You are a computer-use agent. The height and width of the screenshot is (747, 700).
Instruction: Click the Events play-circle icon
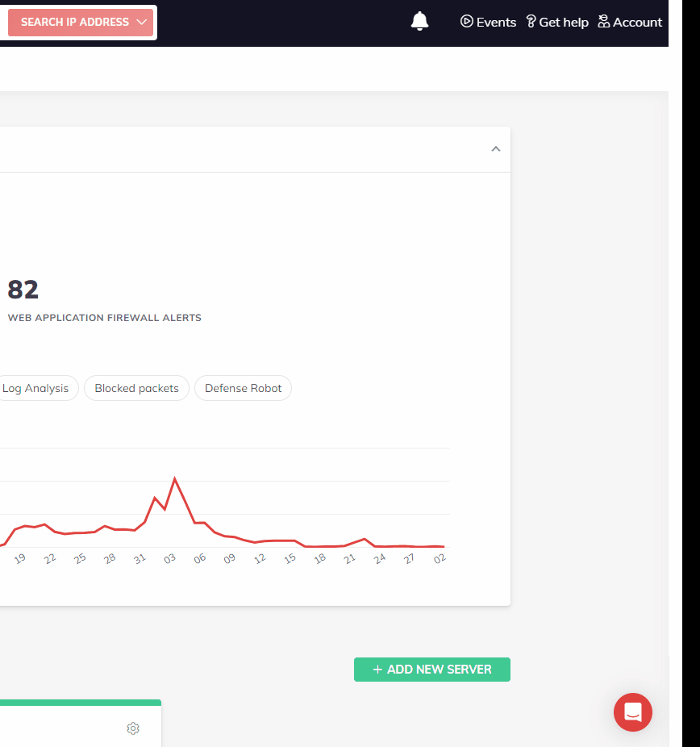point(466,22)
